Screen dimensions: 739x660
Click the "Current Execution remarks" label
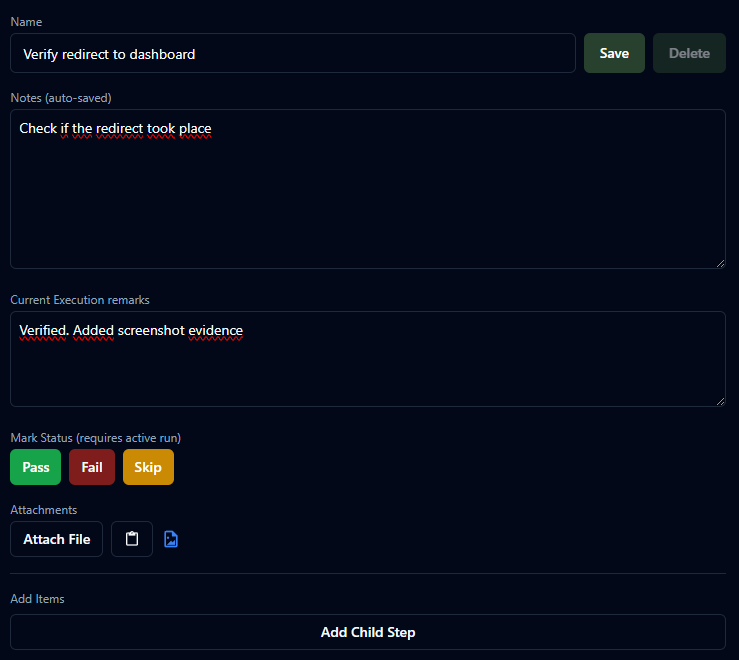point(80,300)
